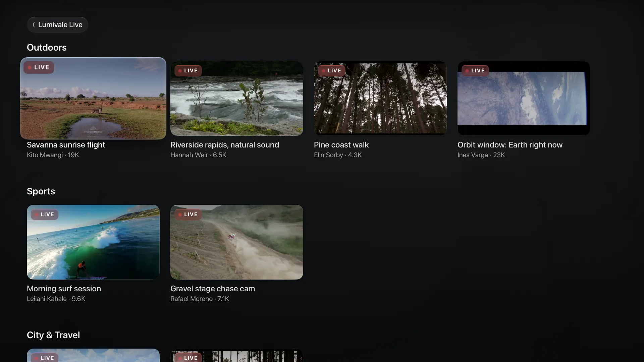644x362 pixels.
Task: Select title 'Orbit window: Earth right now'
Action: coord(510,145)
